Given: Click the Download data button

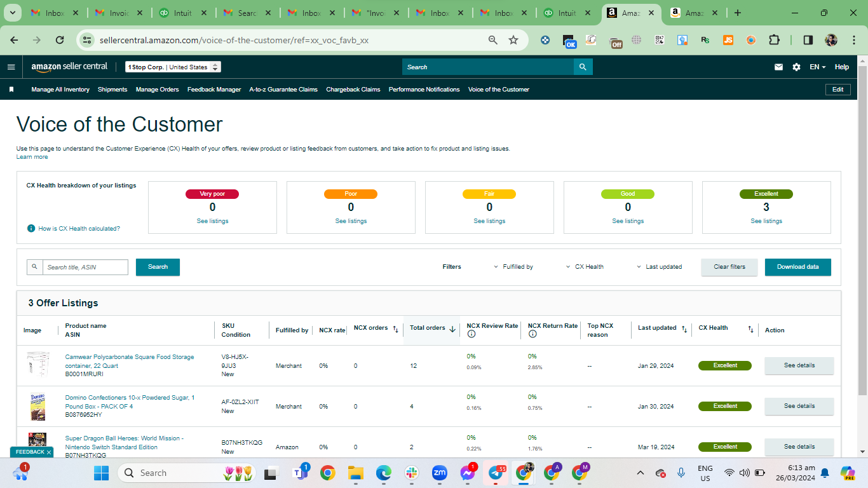Looking at the screenshot, I should (798, 267).
